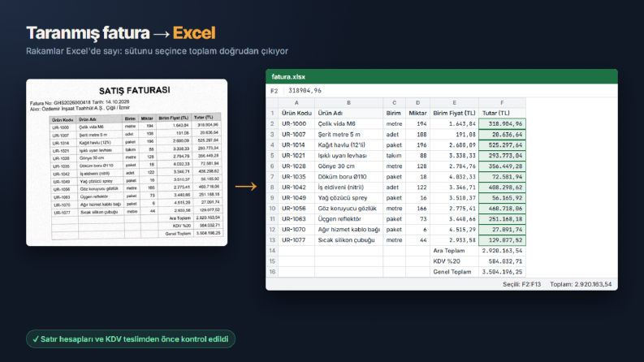Click the fatura.xlsx title bar label

[x=288, y=77]
